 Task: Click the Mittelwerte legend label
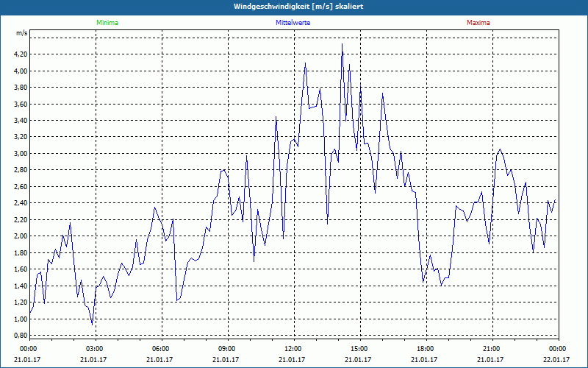[x=293, y=23]
